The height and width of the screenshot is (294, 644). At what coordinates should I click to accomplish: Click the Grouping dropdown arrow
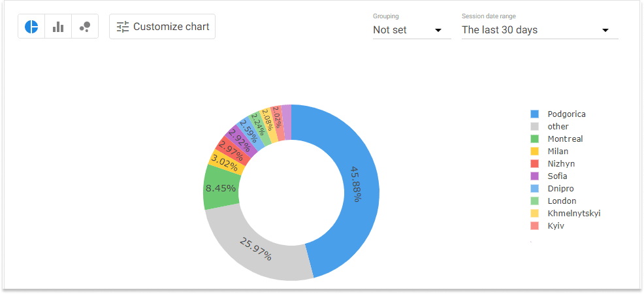pyautogui.click(x=438, y=31)
